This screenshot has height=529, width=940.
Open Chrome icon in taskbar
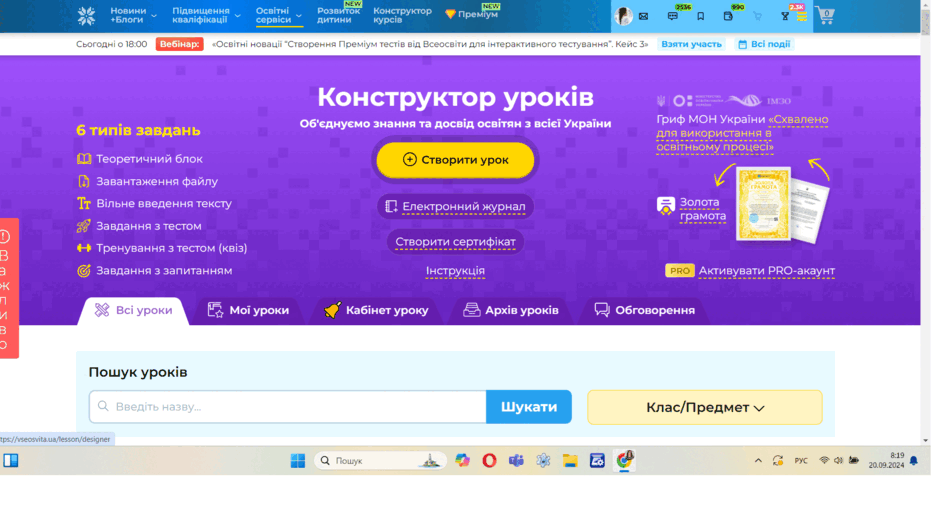tap(624, 460)
